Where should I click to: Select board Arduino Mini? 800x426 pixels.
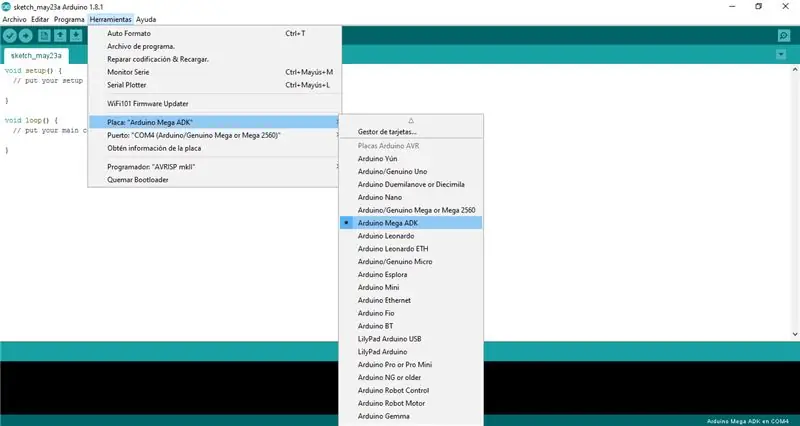click(x=411, y=287)
